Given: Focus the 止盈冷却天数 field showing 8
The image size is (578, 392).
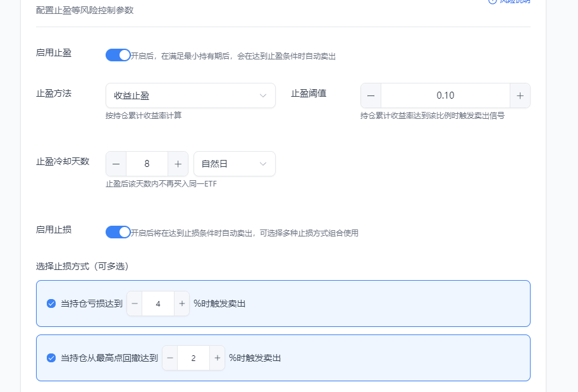Looking at the screenshot, I should (x=147, y=164).
